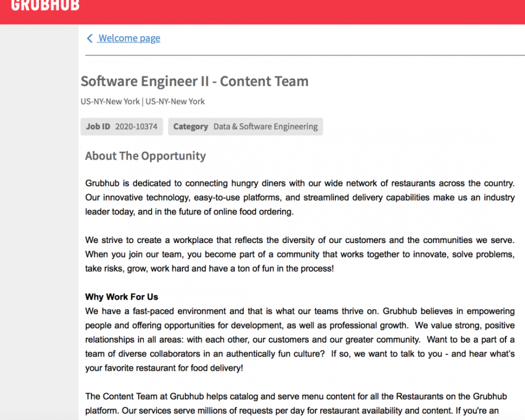Click the Software Engineer II job title
This screenshot has width=525, height=420.
[194, 81]
